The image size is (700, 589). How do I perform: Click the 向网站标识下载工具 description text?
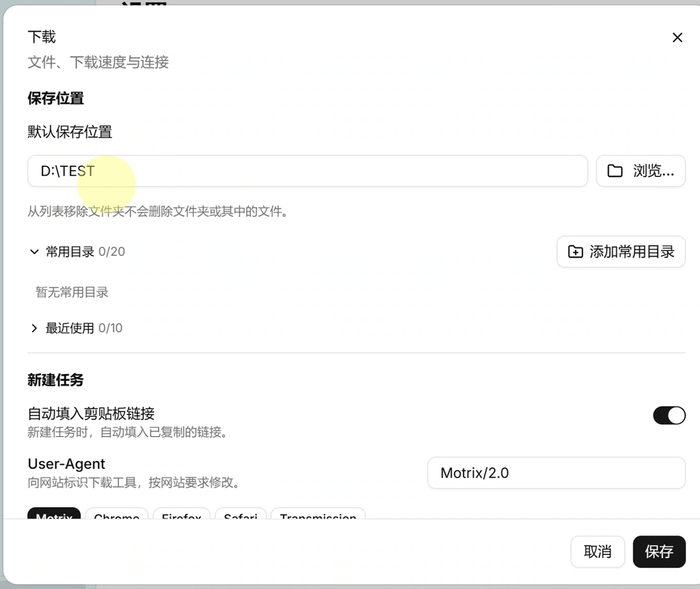pyautogui.click(x=134, y=483)
